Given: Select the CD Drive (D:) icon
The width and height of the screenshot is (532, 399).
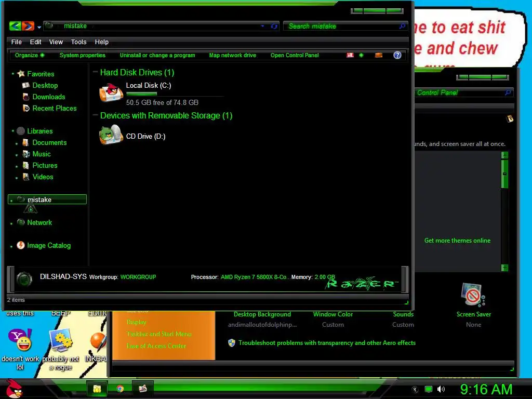Looking at the screenshot, I should 111,135.
